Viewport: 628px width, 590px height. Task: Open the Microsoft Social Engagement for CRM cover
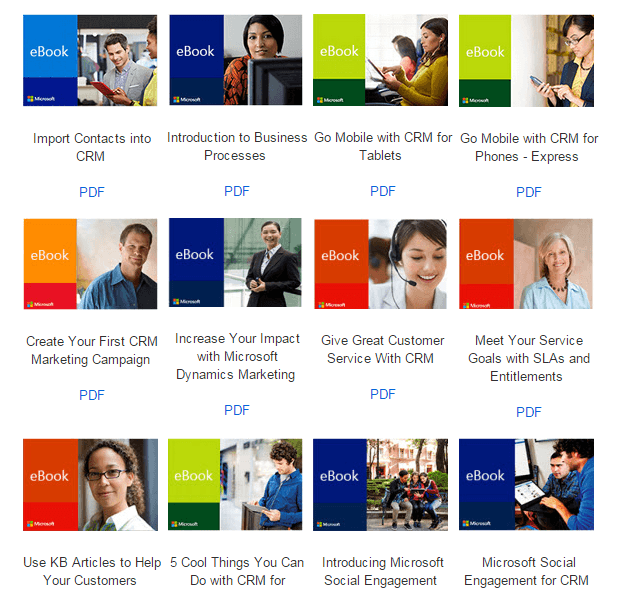click(526, 485)
